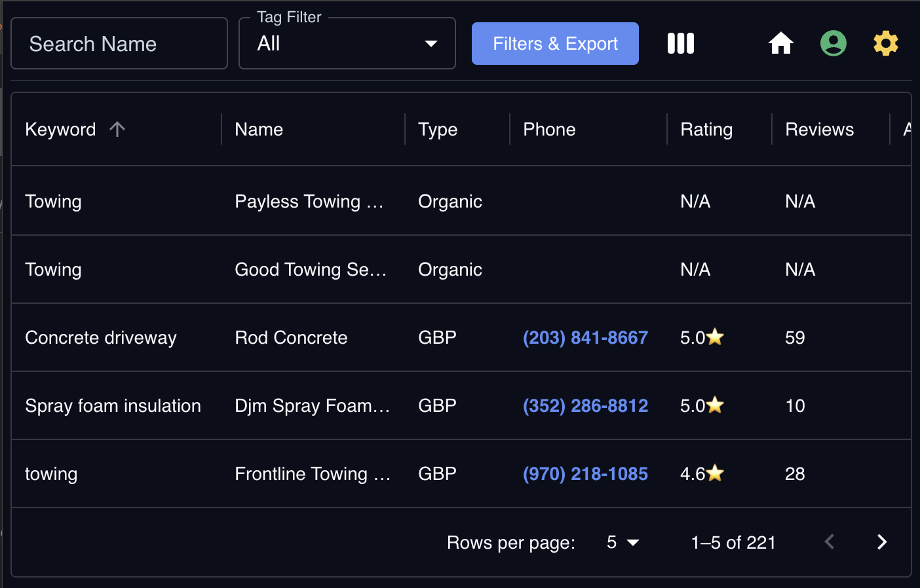Screen dimensions: 920x588
Task: Sort by Rating column header
Action: (706, 130)
